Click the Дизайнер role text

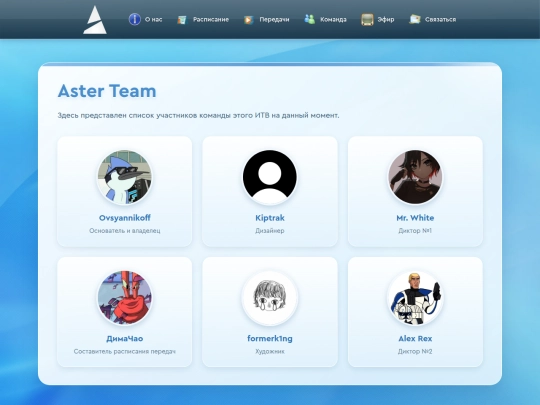pos(270,231)
